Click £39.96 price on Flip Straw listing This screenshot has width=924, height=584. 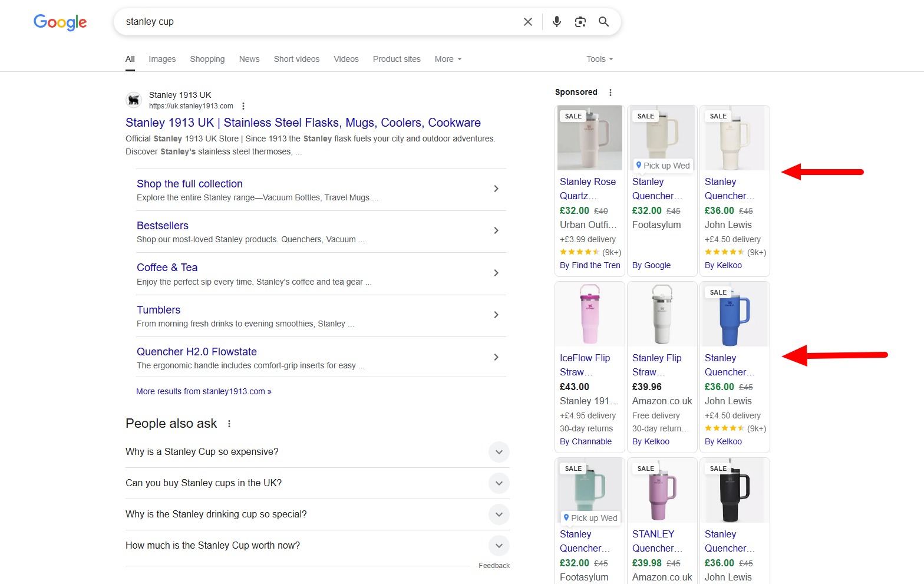647,387
